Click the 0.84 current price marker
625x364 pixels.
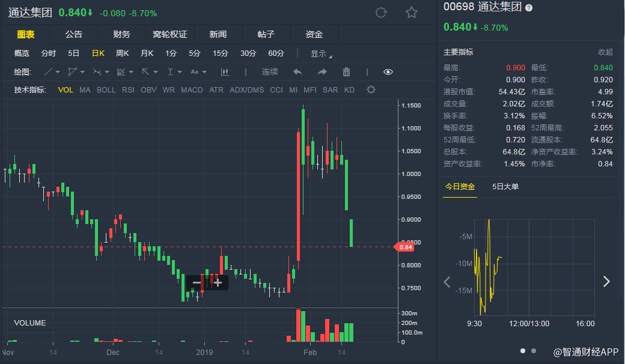tap(404, 247)
